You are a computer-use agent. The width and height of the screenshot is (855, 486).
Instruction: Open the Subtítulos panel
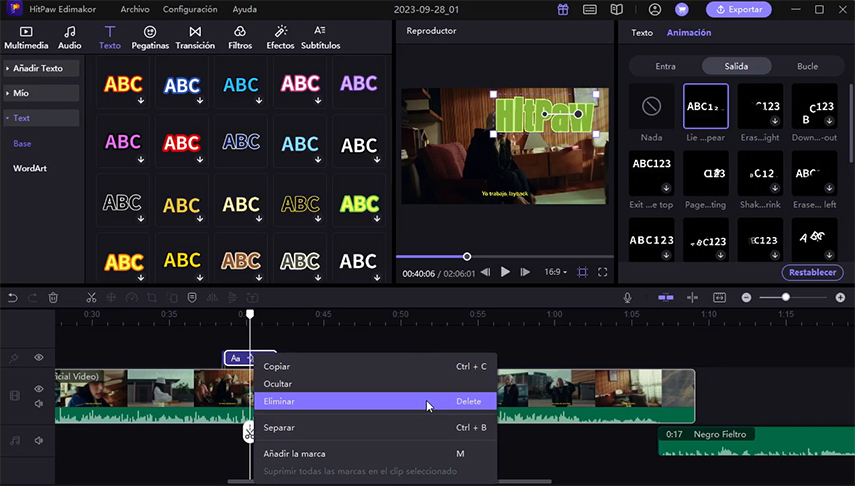(x=321, y=38)
